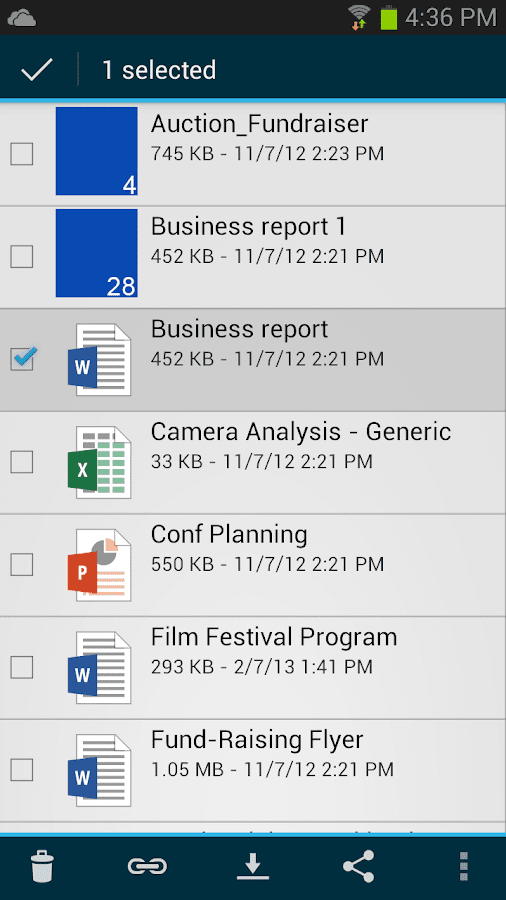This screenshot has width=506, height=900.
Task: Tap the Word icon for Fund-Raising Flyer
Action: tap(99, 770)
